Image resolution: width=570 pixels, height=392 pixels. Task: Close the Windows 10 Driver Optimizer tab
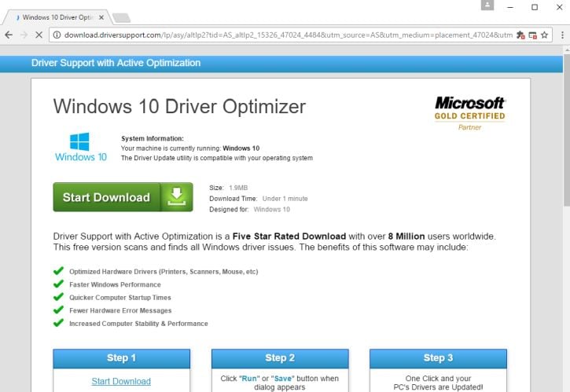point(101,17)
